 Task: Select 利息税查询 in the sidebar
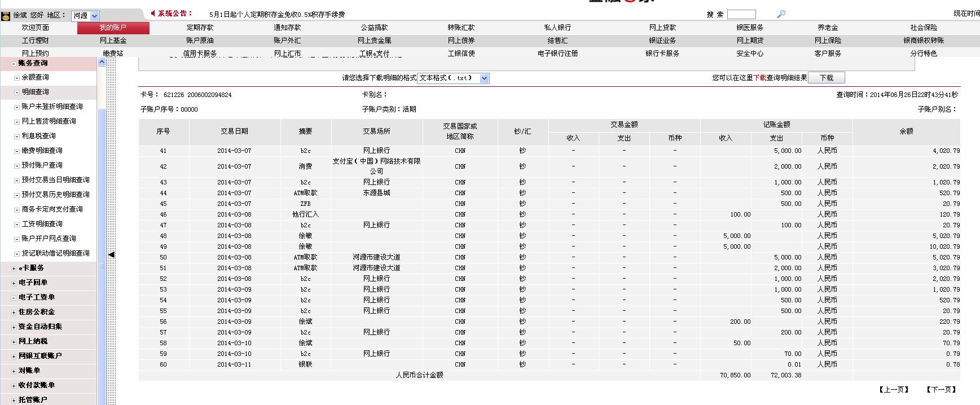pos(39,137)
